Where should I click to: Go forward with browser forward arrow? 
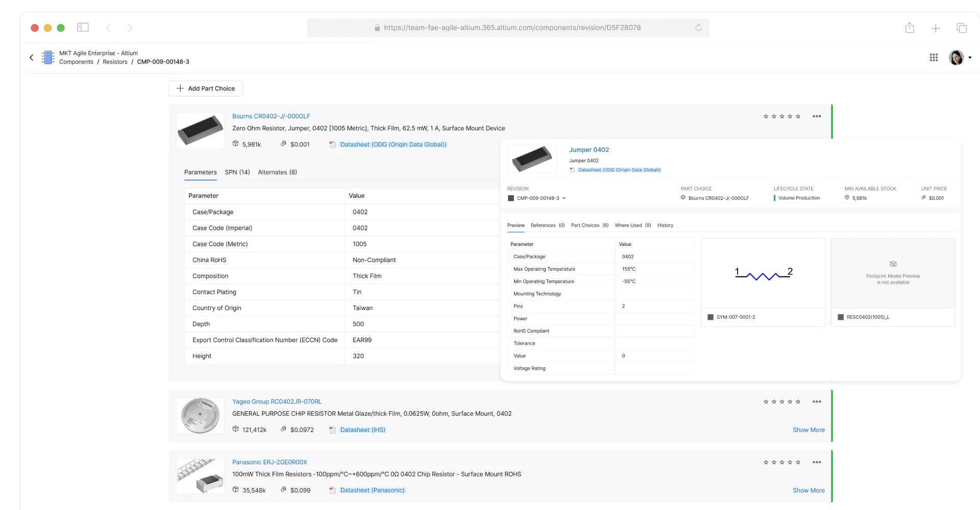tap(130, 28)
